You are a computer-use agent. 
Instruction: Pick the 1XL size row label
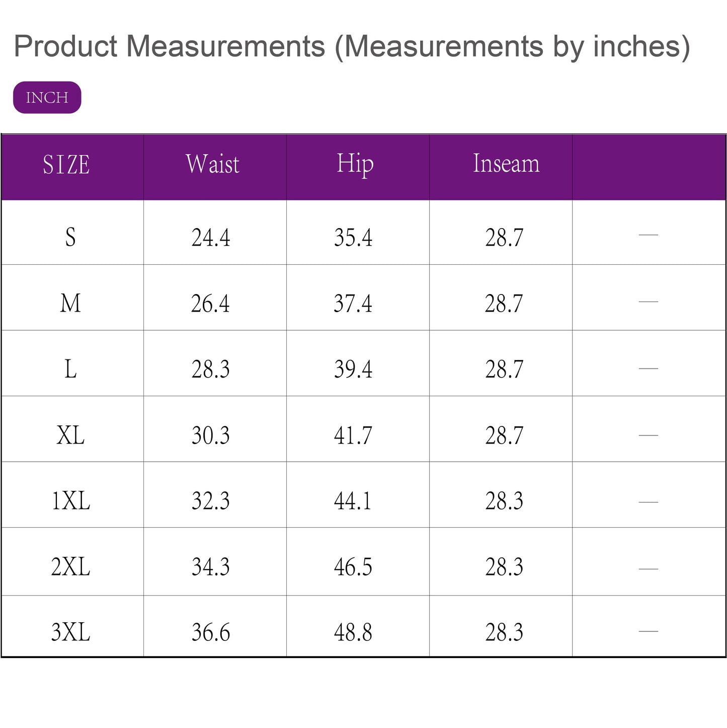click(x=70, y=501)
